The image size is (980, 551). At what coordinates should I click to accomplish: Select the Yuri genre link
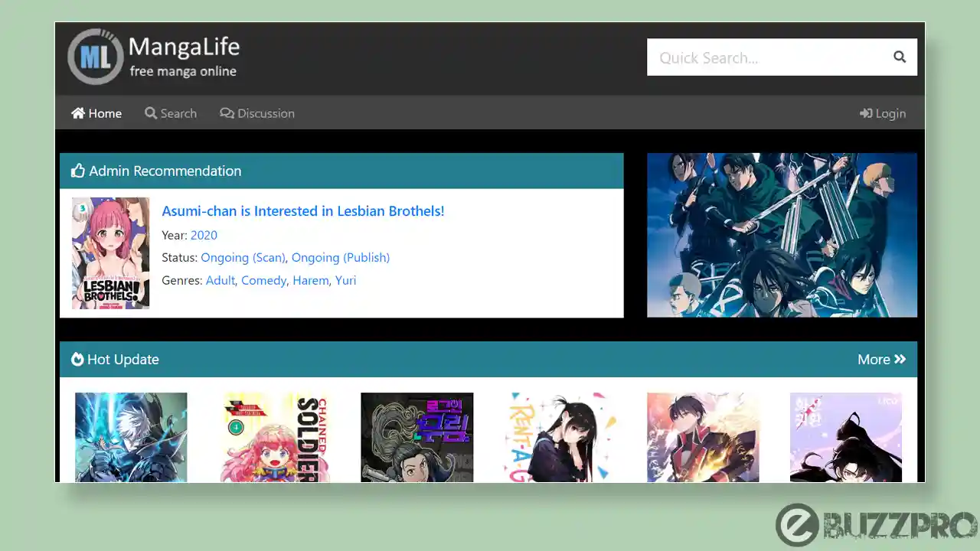point(345,280)
